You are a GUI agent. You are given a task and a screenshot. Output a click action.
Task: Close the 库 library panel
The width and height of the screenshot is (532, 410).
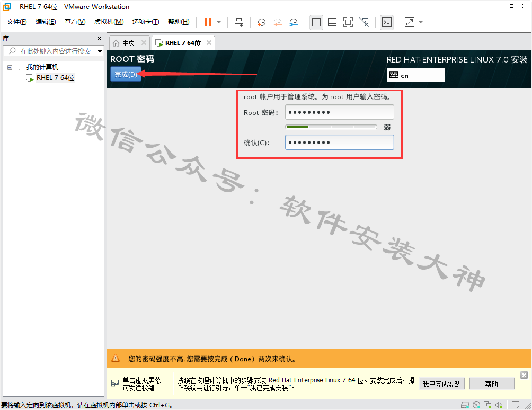point(100,38)
